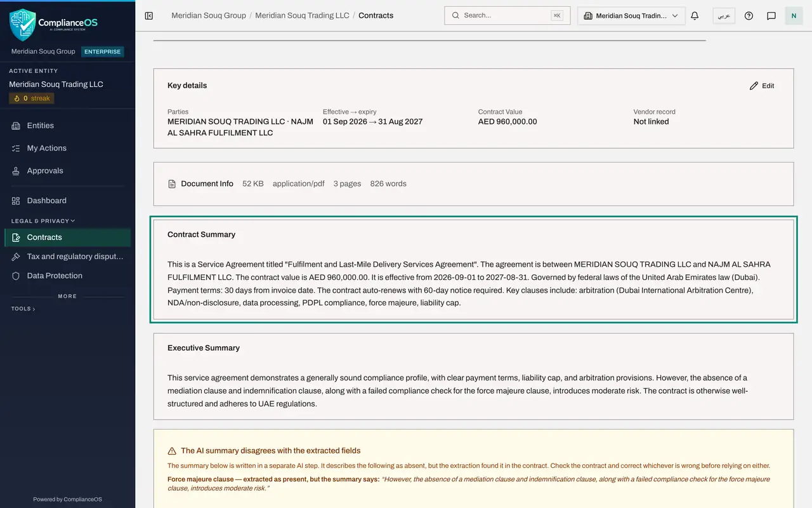This screenshot has width=812, height=508.
Task: Click the Executive Summary heading
Action: [204, 348]
